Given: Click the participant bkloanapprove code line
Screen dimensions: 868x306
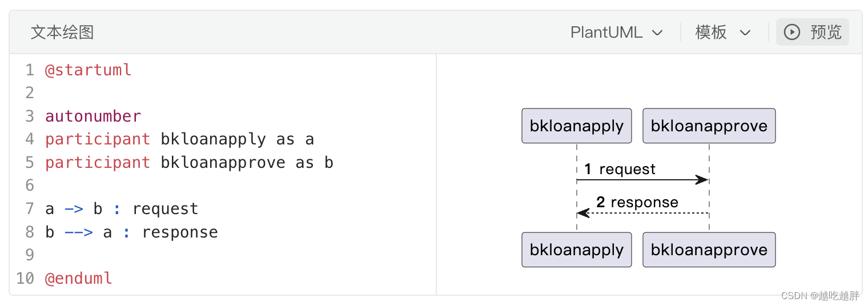Looking at the screenshot, I should coord(189,163).
